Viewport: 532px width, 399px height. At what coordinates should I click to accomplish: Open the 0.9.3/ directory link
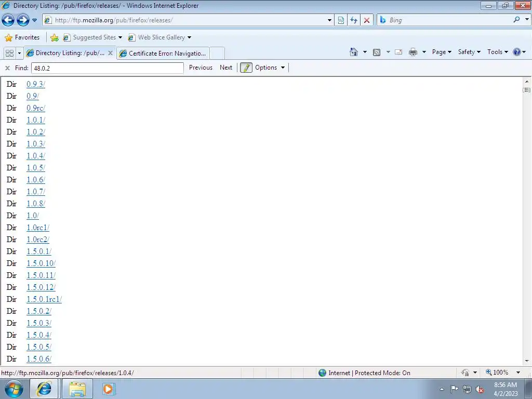coord(36,84)
